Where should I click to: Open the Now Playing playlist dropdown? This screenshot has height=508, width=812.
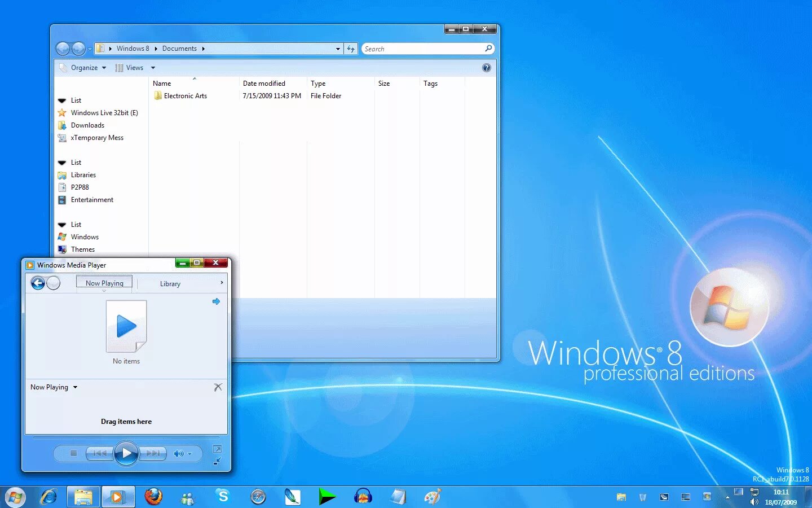tap(54, 387)
